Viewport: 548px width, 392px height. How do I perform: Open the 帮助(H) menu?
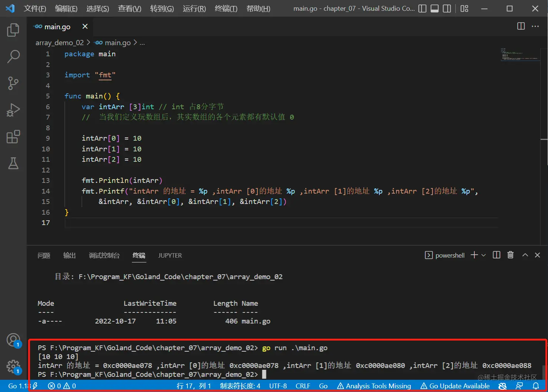point(258,9)
